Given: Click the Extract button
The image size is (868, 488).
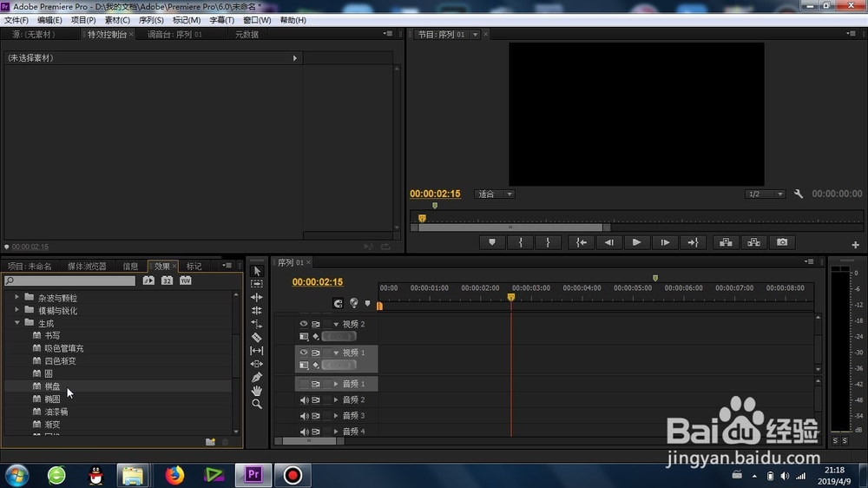Looking at the screenshot, I should click(754, 242).
